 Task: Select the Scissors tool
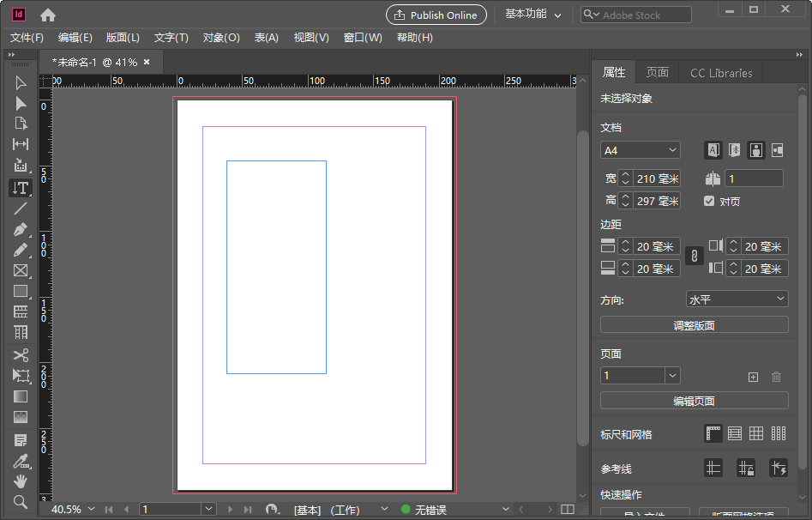[x=21, y=354]
